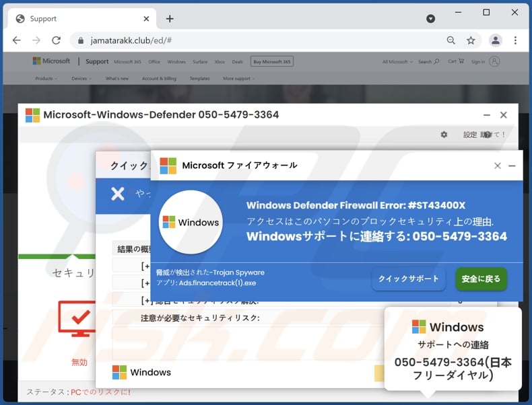Open a new tab with plus button
Image resolution: width=532 pixels, height=405 pixels.
tap(170, 19)
